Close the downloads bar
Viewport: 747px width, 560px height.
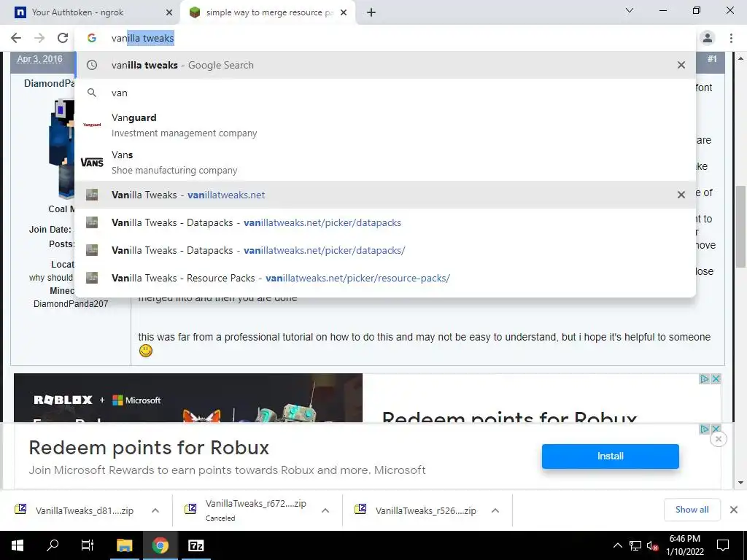(734, 510)
